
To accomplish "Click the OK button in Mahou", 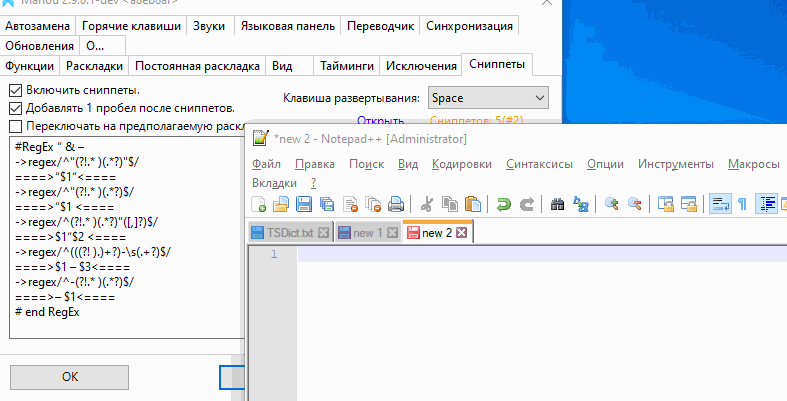I will pyautogui.click(x=69, y=377).
